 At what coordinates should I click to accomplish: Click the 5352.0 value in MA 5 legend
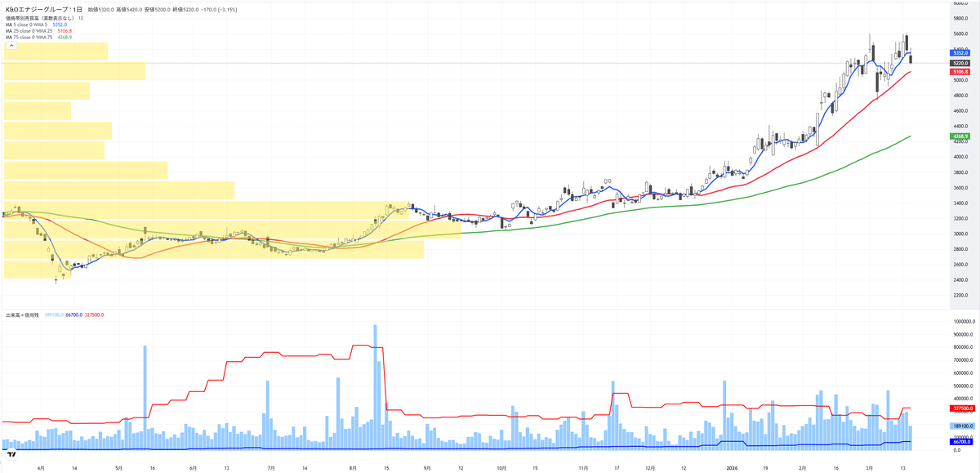(60, 25)
